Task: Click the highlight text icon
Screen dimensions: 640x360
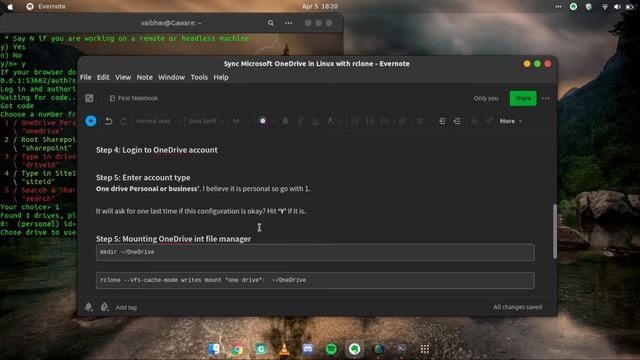Action: coord(330,121)
